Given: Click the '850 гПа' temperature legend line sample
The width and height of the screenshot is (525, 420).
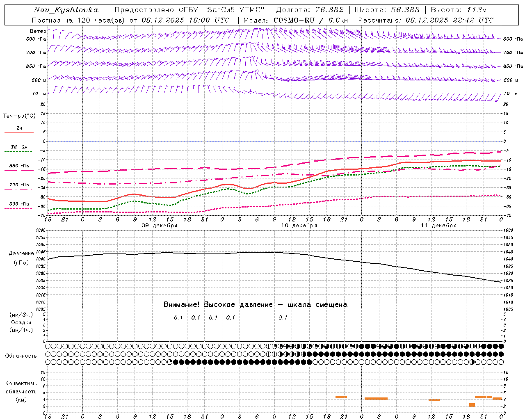Looking at the screenshot, I should [19, 170].
